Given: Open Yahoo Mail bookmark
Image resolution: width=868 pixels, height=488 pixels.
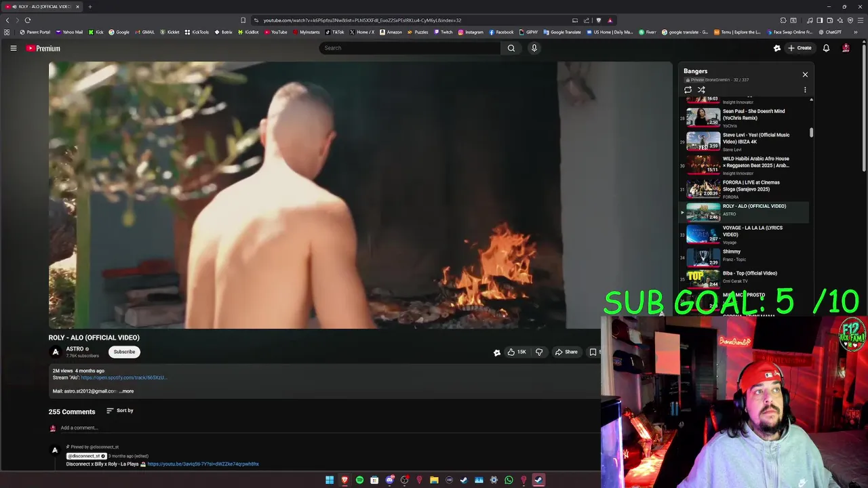Looking at the screenshot, I should (x=68, y=32).
